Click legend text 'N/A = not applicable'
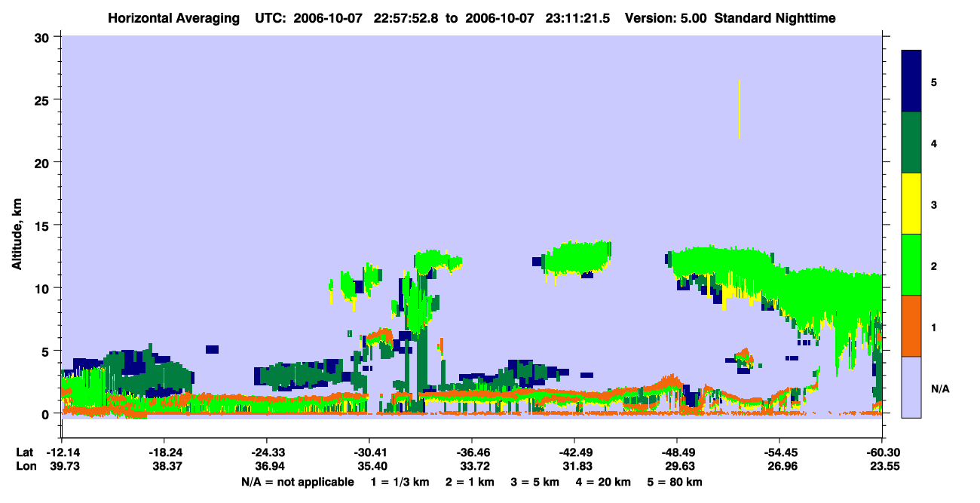 tap(298, 482)
